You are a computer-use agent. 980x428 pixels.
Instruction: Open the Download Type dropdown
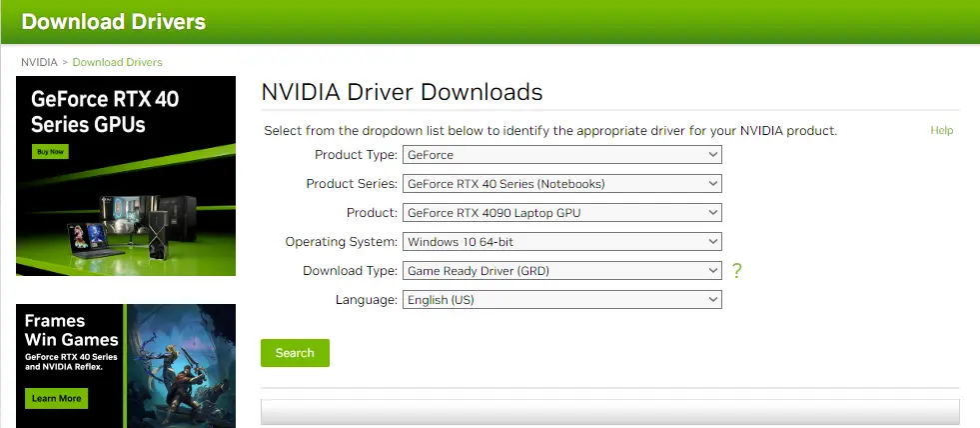click(x=561, y=271)
